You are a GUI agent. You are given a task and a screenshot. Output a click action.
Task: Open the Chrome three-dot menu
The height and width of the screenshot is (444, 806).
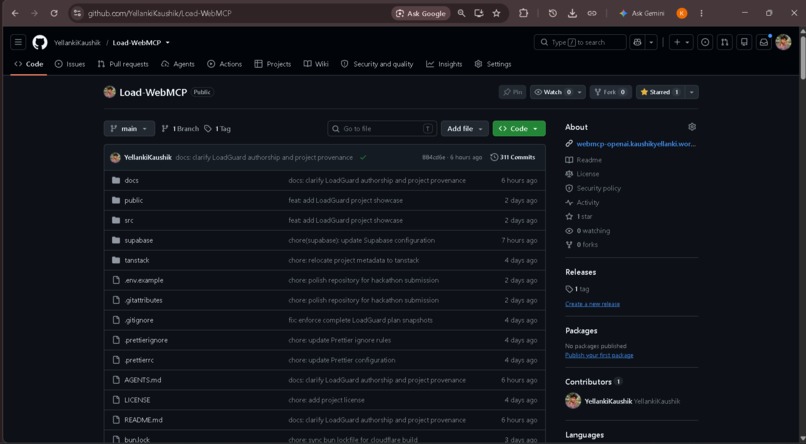[x=702, y=13]
